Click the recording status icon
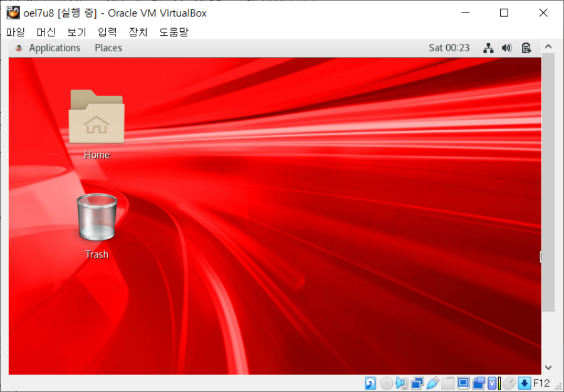Screen dimensions: 564x392 tap(479, 383)
